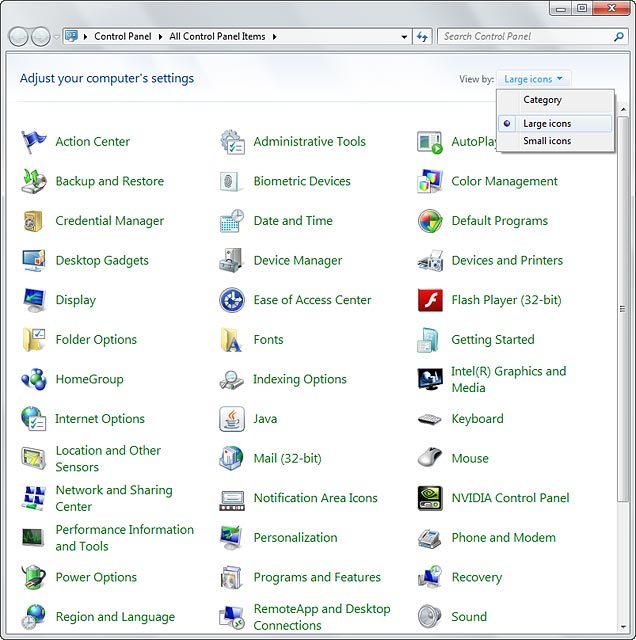Open the Device Manager icon

[231, 260]
